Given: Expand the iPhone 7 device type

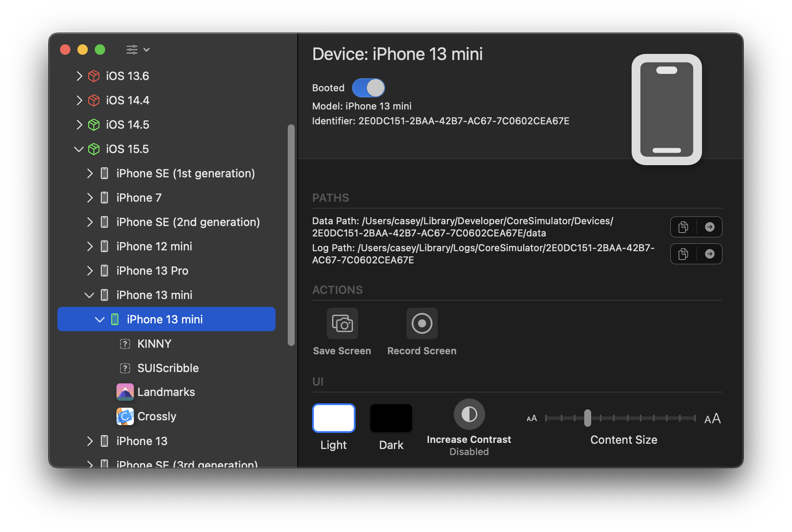Looking at the screenshot, I should point(90,198).
